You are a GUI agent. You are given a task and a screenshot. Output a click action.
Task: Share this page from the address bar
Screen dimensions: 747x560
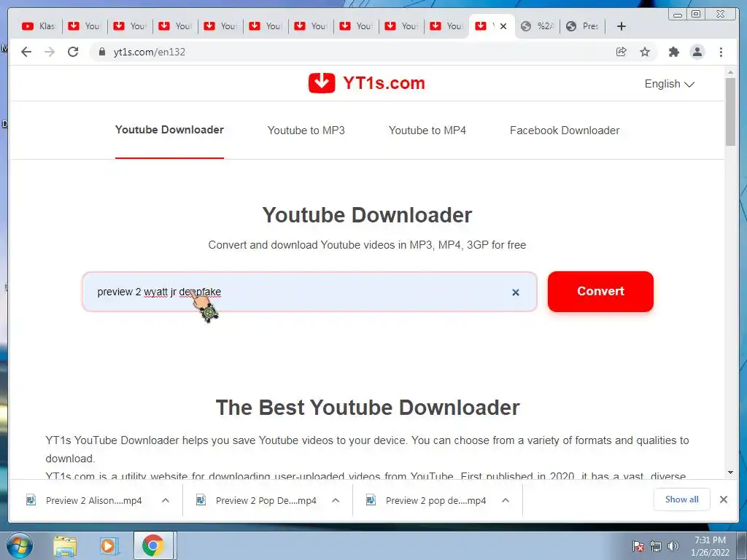(x=622, y=52)
